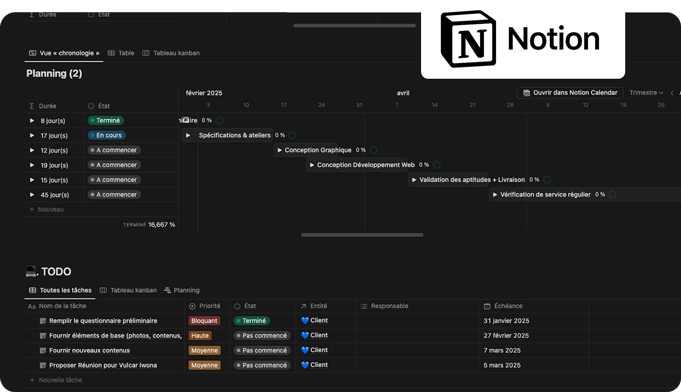Open task Proposer Réunion pour Vulcar Iwona
Viewport: 681px width, 392px height.
[103, 365]
